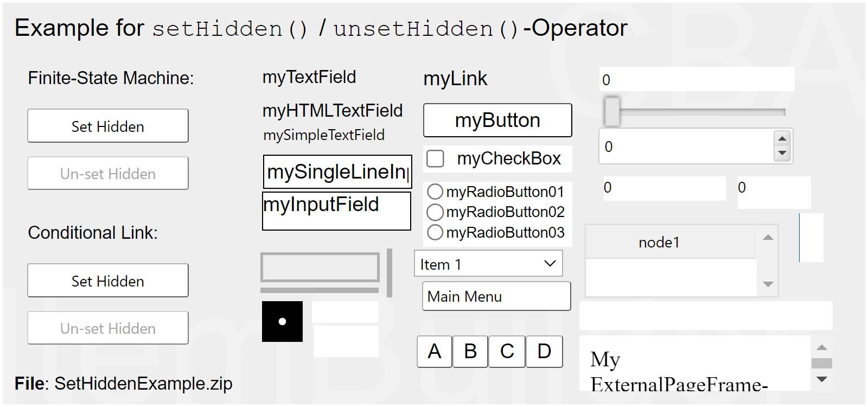
Task: Toggle the myCheckBox checkbox
Action: [435, 158]
